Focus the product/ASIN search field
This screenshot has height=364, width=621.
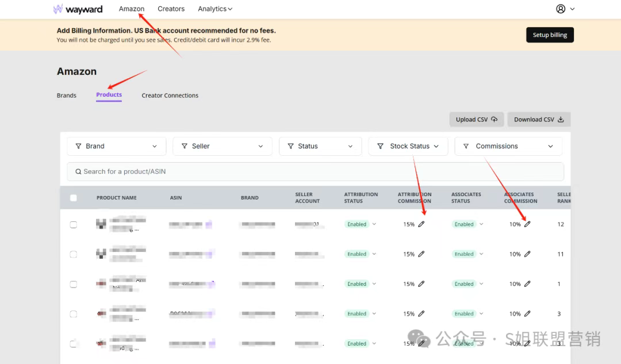pos(315,171)
